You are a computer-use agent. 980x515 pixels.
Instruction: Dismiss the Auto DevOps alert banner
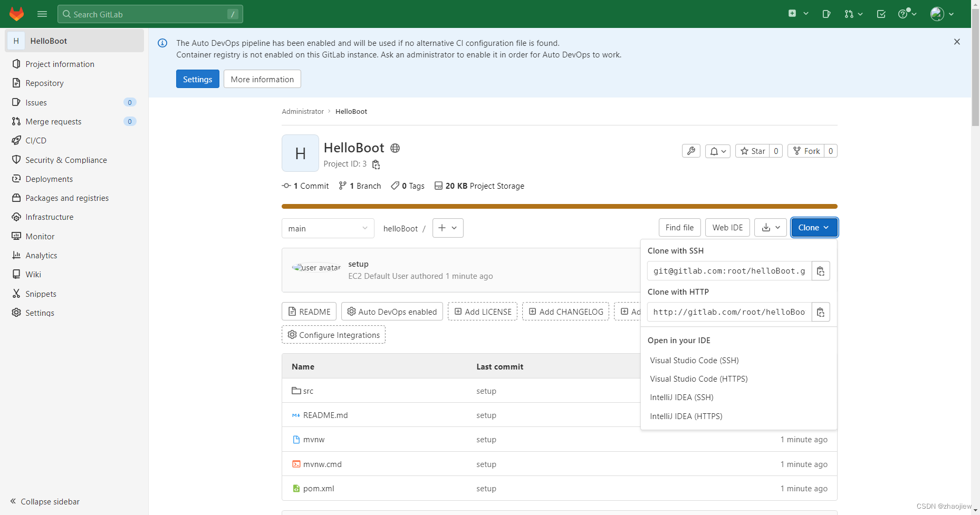coord(957,42)
